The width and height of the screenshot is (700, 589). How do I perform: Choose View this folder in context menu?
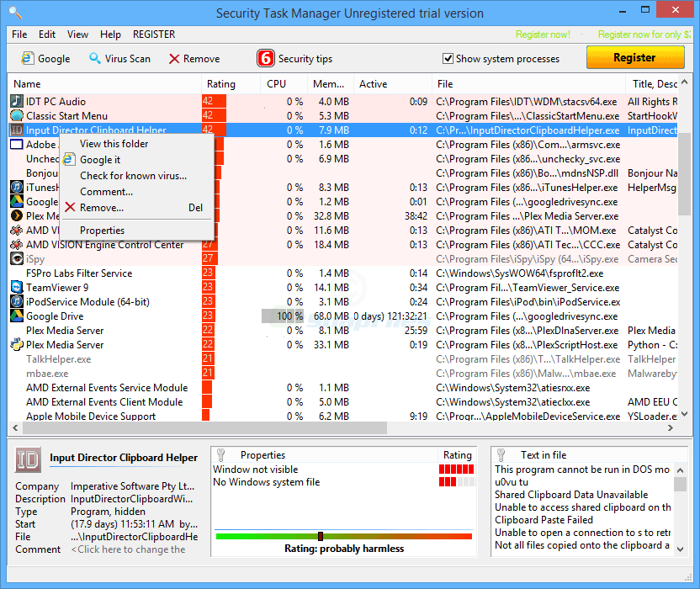(x=136, y=144)
